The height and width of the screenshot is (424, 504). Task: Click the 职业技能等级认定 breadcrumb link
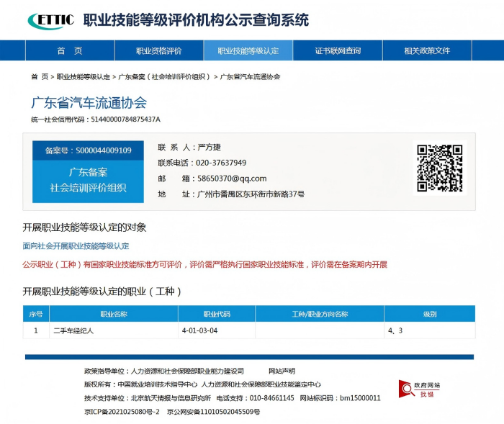coord(84,77)
